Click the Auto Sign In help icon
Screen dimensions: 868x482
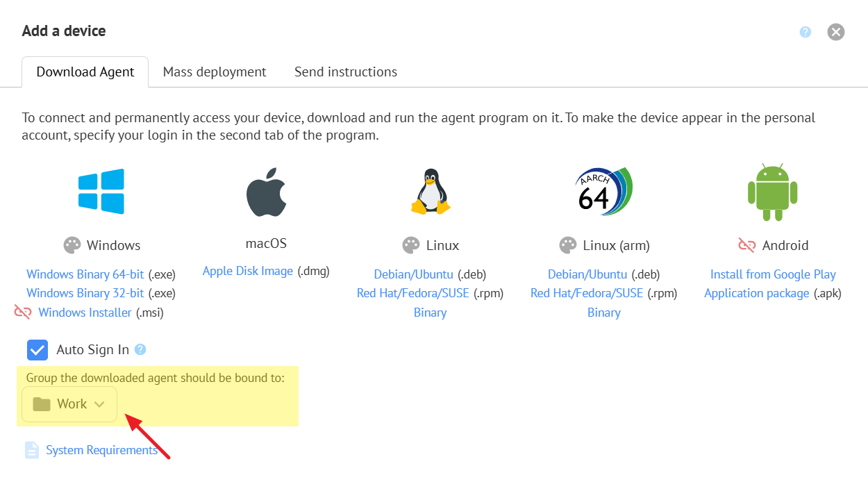click(140, 349)
